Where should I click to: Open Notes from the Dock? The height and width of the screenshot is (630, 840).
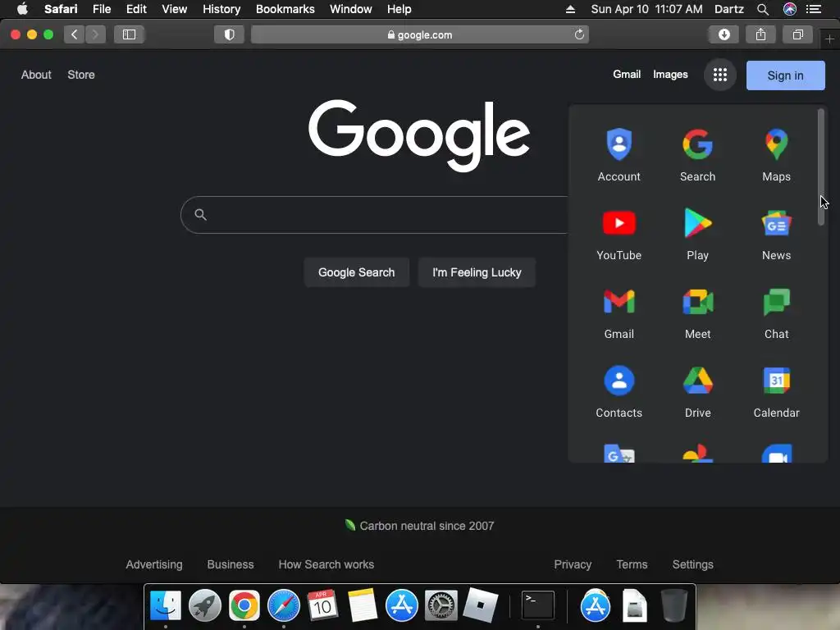point(362,605)
